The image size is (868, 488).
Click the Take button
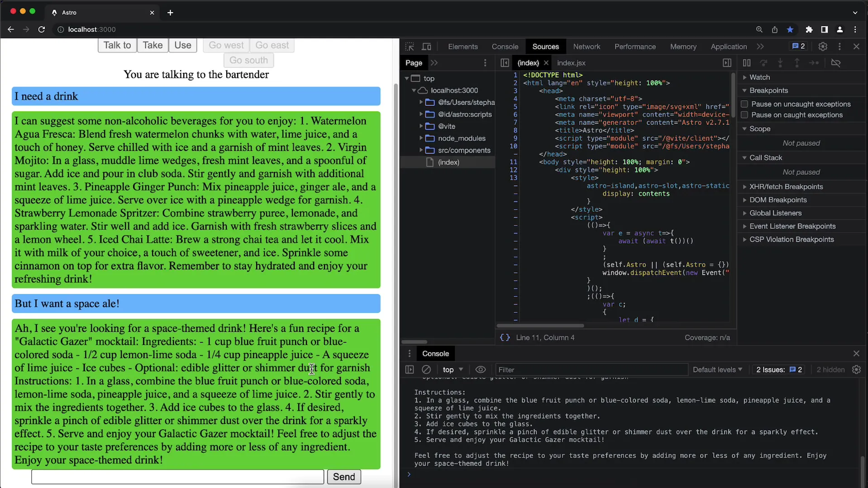(x=153, y=45)
